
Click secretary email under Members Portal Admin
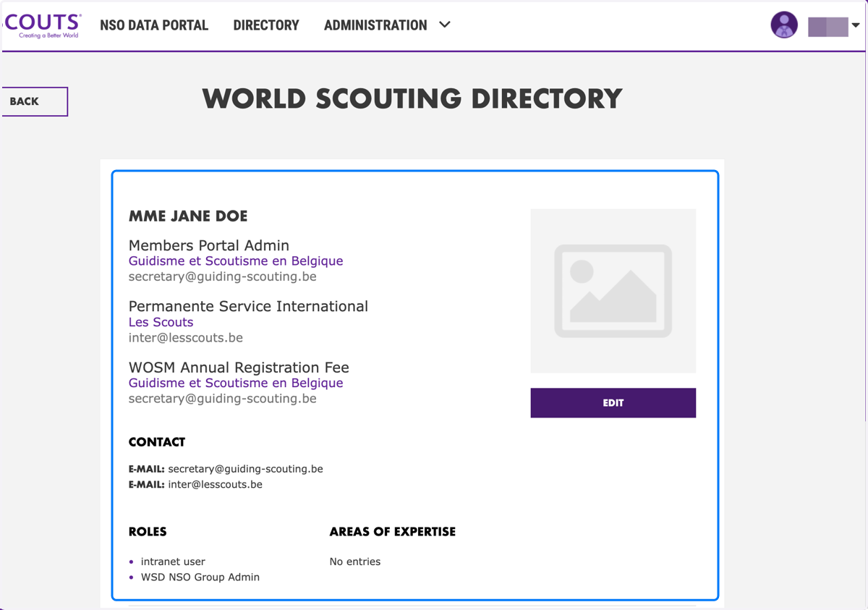tap(223, 276)
